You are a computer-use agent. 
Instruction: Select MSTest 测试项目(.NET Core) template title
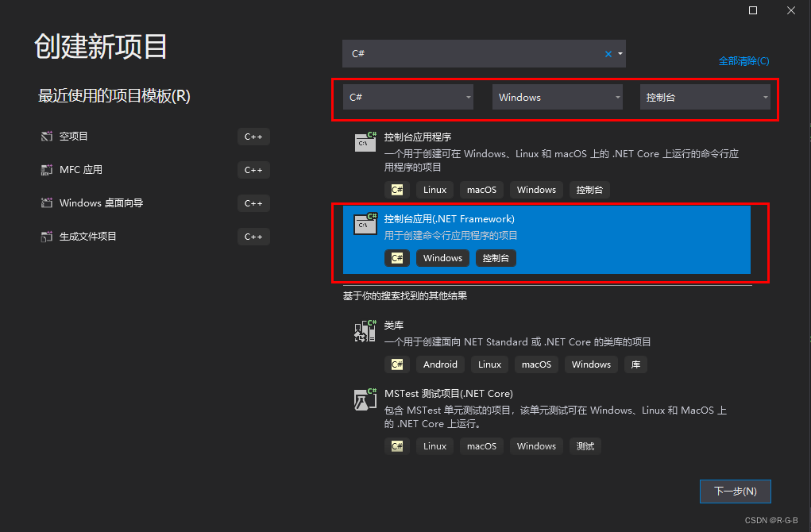pyautogui.click(x=449, y=394)
